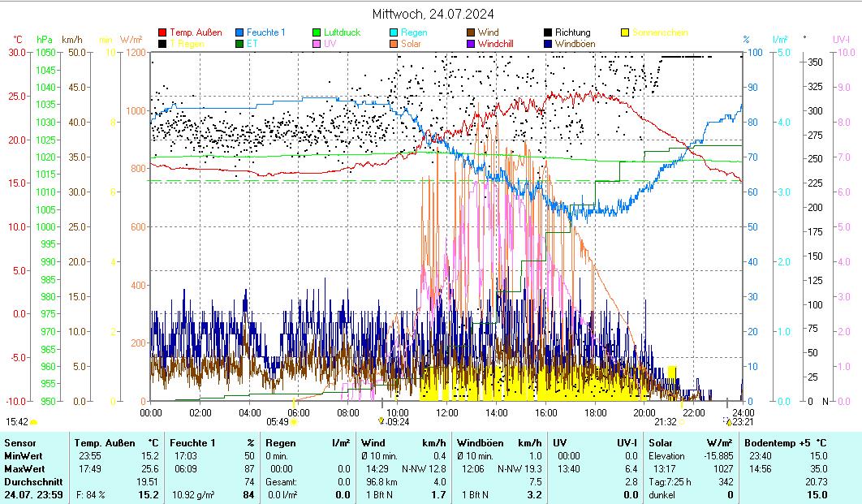Click the sunrise icon next to 05:49

tap(294, 422)
